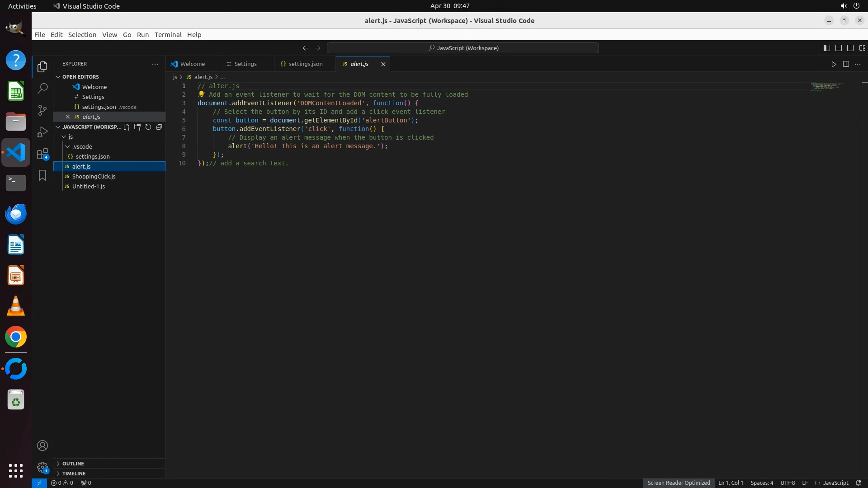
Task: Open the Extensions view
Action: click(x=42, y=154)
